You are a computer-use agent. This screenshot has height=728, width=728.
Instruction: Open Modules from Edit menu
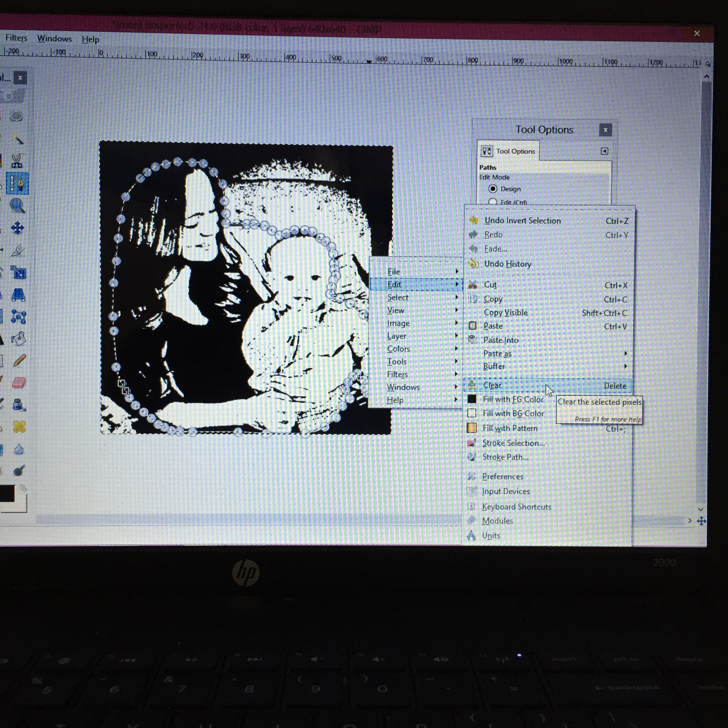tap(547, 520)
